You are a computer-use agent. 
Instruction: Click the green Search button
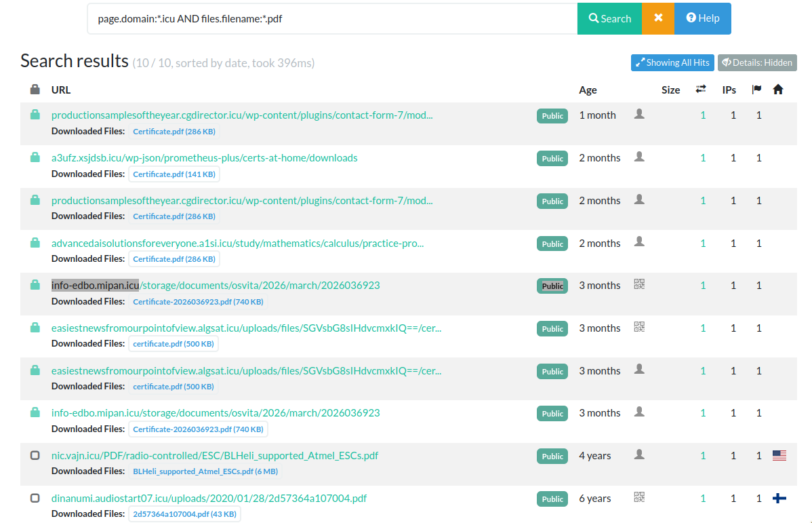(609, 19)
